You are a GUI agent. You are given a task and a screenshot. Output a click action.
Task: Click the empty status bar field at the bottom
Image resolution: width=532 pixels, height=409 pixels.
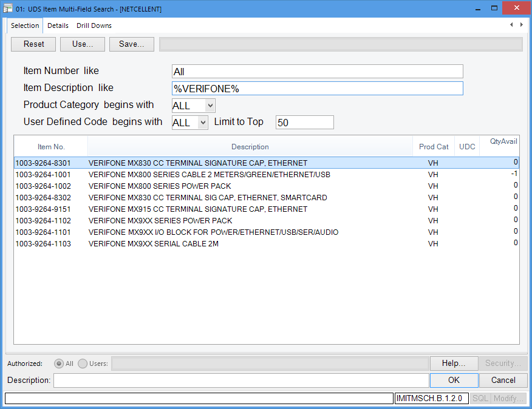tap(199, 398)
